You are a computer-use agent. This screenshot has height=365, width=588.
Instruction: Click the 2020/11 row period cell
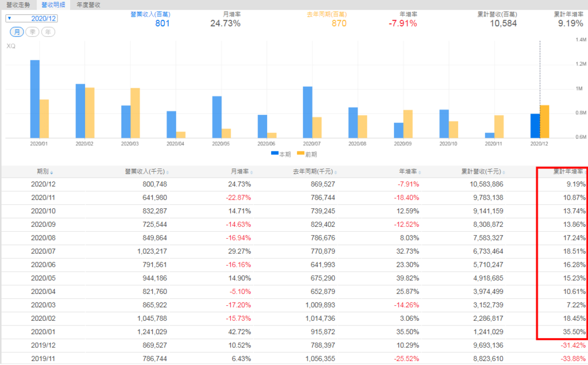pyautogui.click(x=43, y=198)
